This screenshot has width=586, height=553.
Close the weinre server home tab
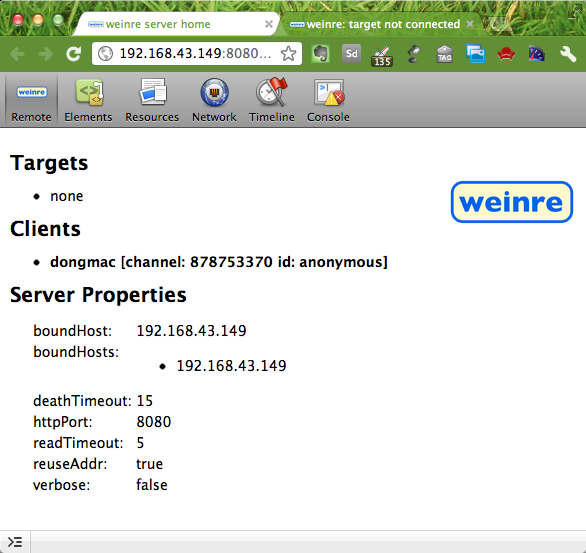click(x=269, y=24)
